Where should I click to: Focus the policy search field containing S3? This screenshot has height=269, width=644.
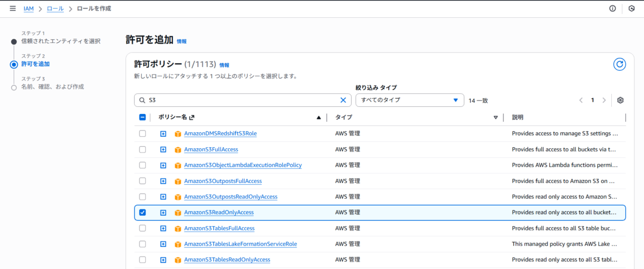tap(243, 100)
